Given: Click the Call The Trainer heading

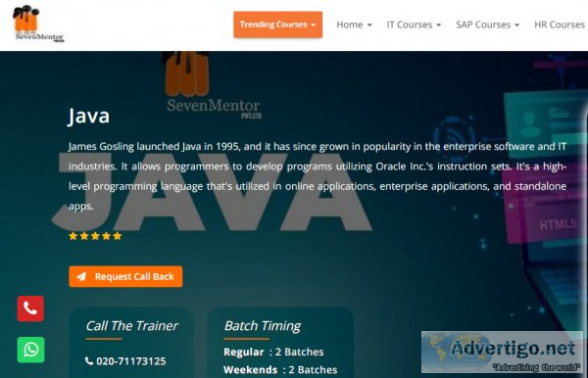Looking at the screenshot, I should pyautogui.click(x=131, y=326).
